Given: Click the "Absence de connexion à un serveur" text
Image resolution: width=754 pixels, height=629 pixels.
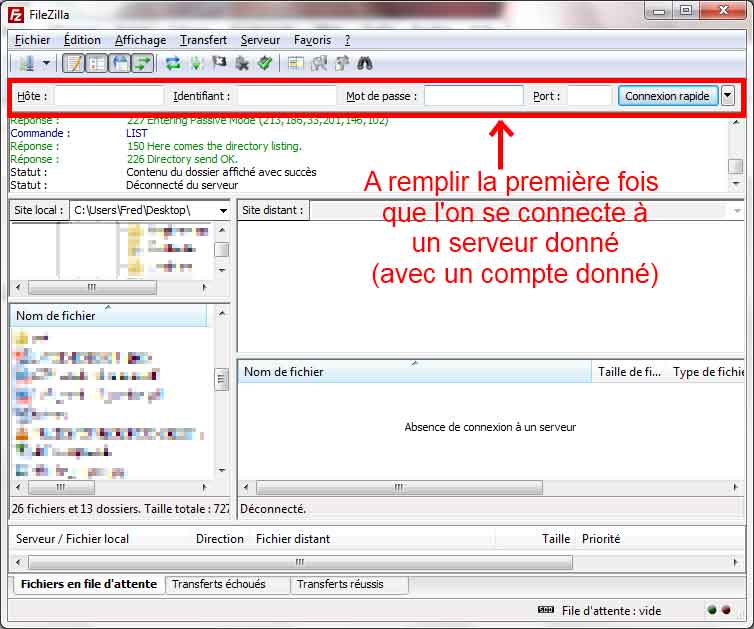Looking at the screenshot, I should (490, 427).
